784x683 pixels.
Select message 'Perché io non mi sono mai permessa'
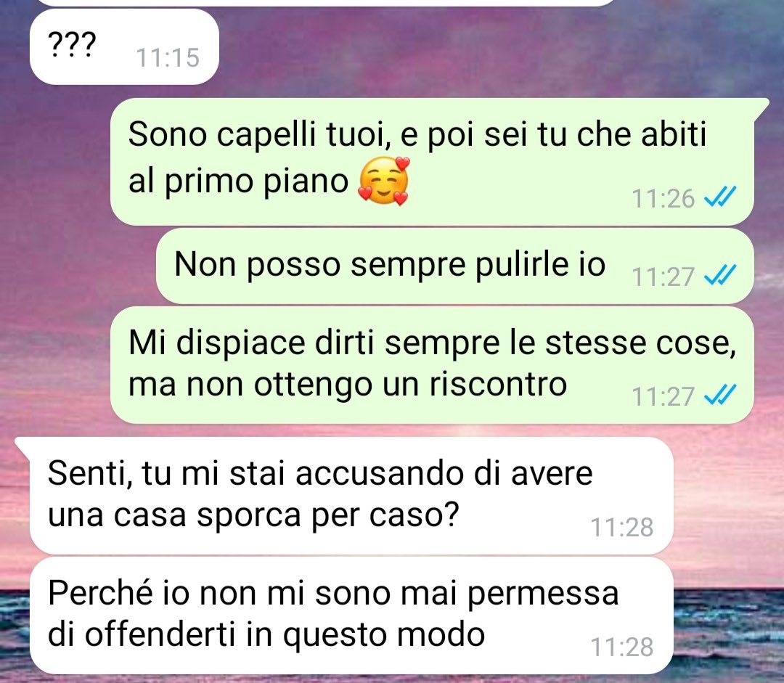(x=351, y=615)
